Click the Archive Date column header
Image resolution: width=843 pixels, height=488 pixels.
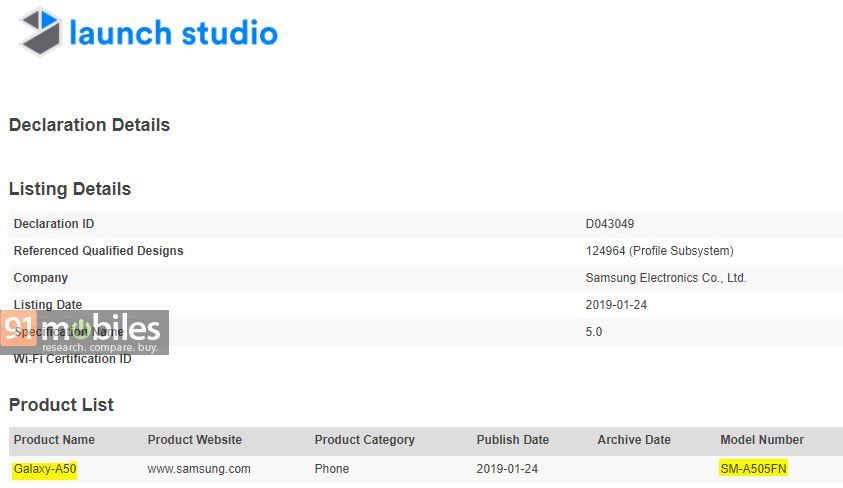pyautogui.click(x=634, y=440)
